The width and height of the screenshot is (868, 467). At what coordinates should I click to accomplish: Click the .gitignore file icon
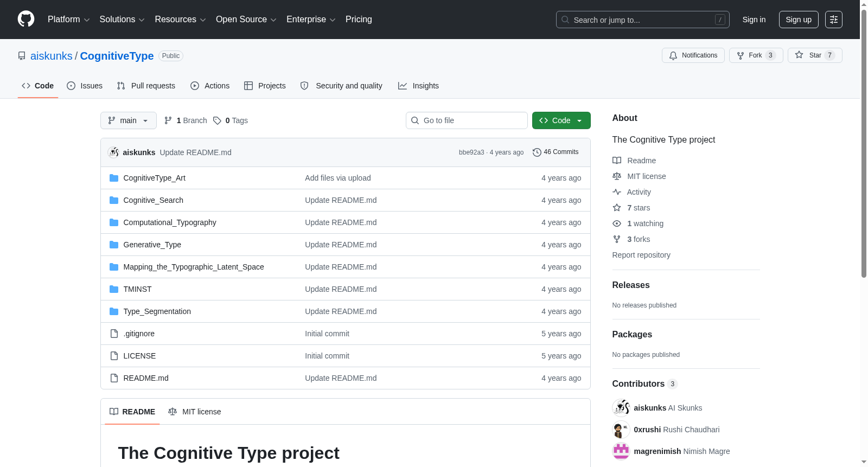click(114, 334)
